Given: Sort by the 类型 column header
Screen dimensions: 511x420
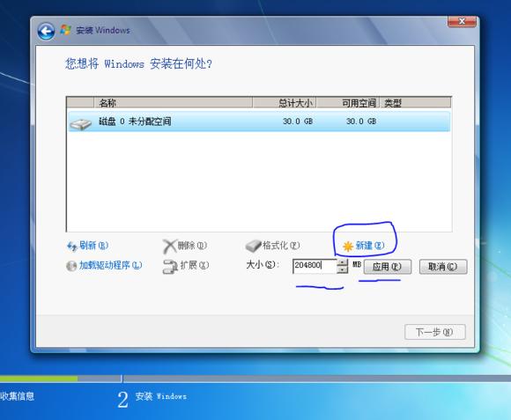Looking at the screenshot, I should tap(415, 103).
